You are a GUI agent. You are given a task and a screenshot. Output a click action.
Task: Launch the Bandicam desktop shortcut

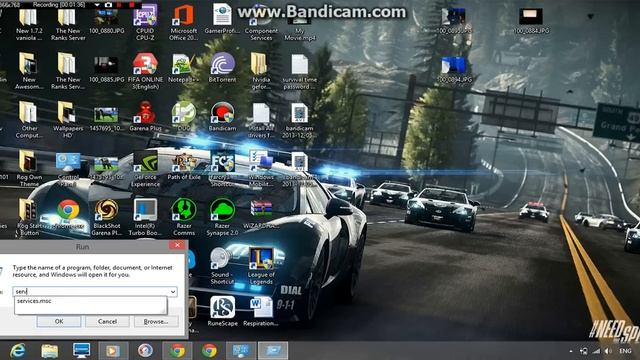tap(222, 116)
